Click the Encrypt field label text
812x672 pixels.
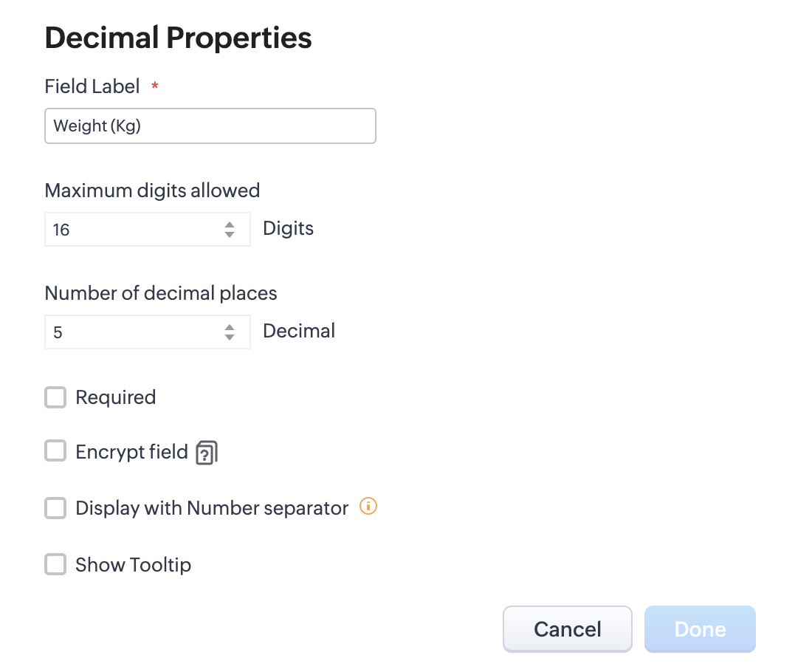(131, 452)
